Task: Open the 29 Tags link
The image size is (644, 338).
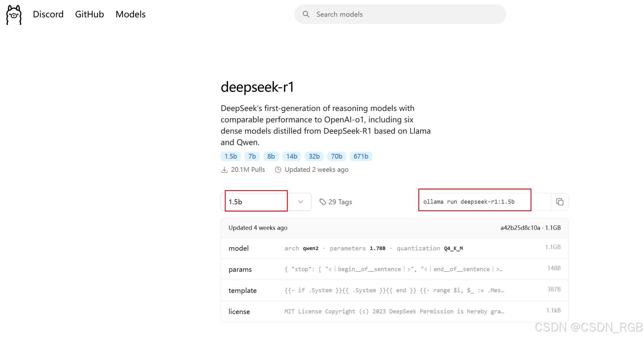Action: point(336,202)
